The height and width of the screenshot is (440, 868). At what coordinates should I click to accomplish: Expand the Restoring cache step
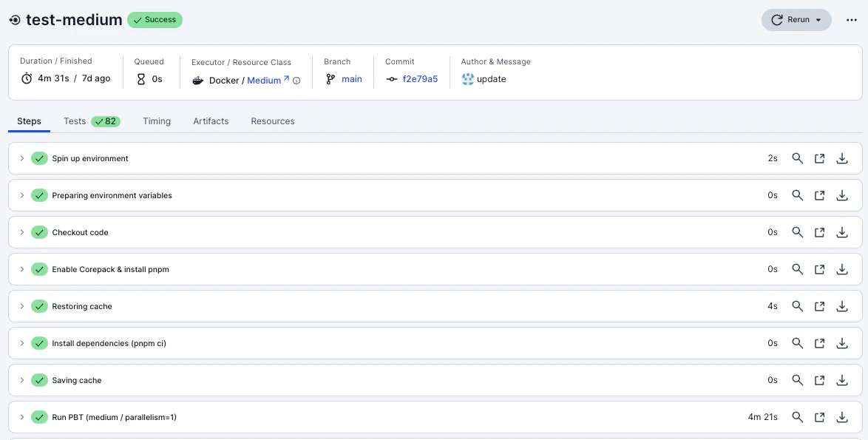tap(22, 306)
